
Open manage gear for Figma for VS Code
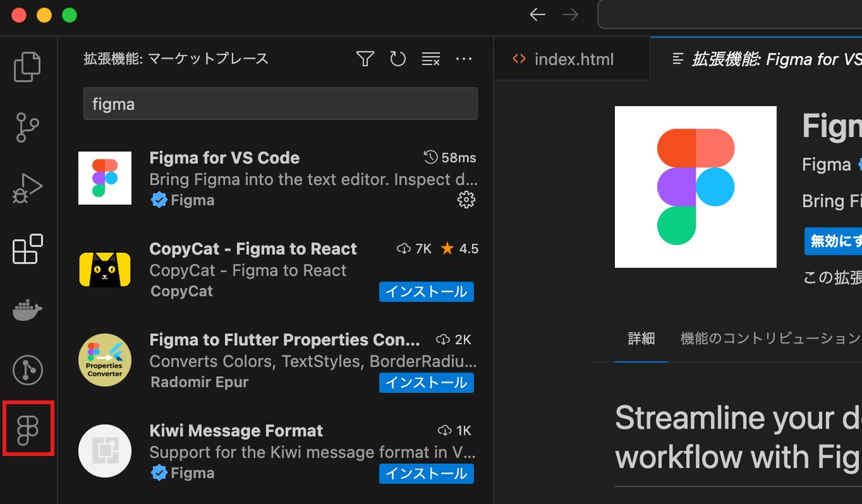(x=466, y=200)
